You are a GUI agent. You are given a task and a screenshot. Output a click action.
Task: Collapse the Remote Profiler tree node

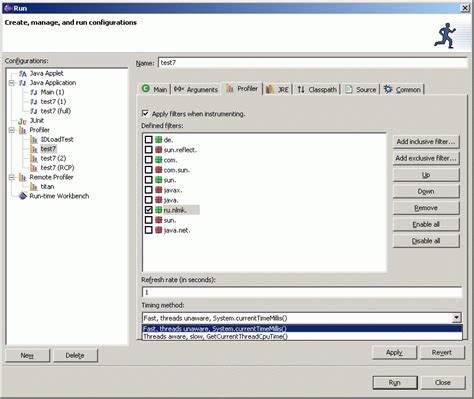[x=12, y=177]
